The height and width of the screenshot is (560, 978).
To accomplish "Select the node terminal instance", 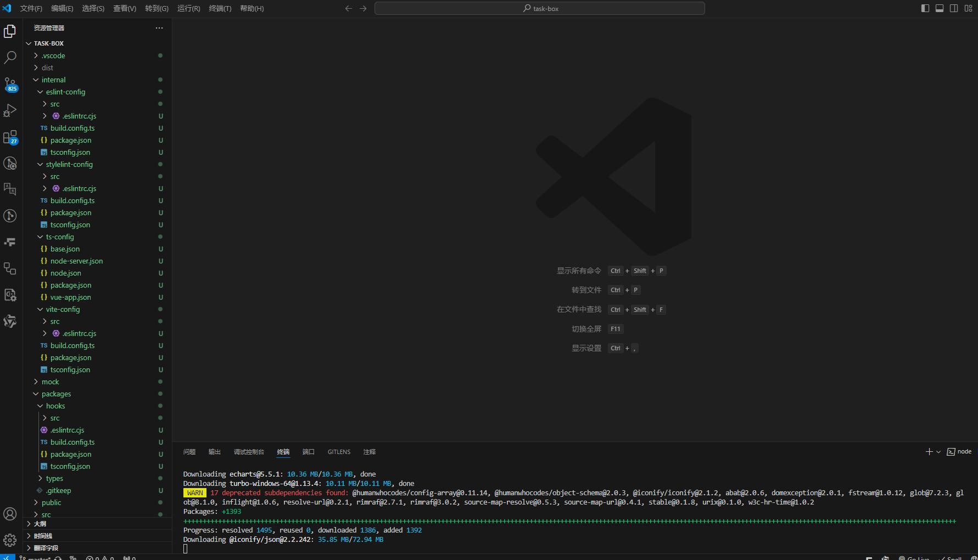I will pyautogui.click(x=959, y=452).
